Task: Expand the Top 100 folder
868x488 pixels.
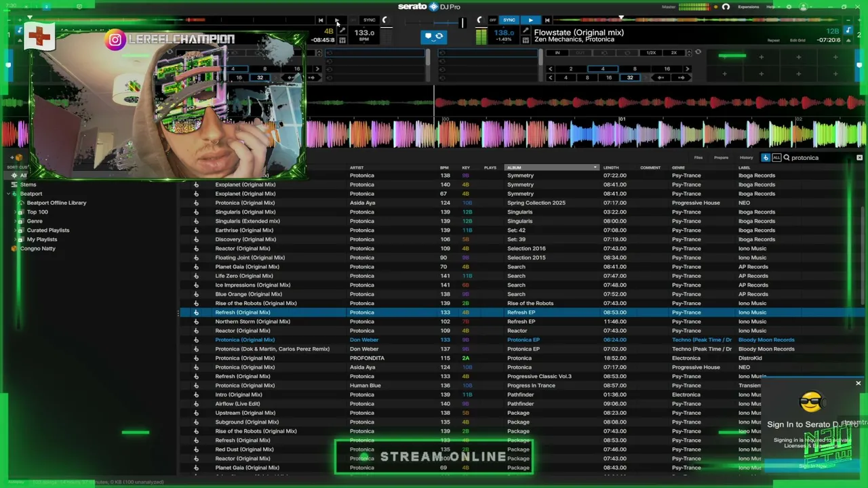Action: pyautogui.click(x=16, y=212)
